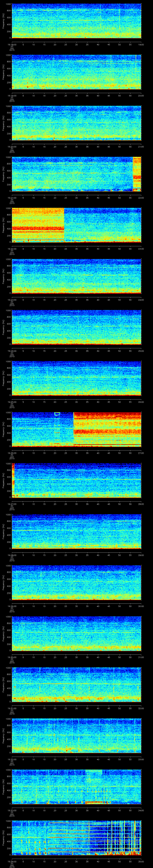This screenshot has width=153, height=868.
Task: Click the spectrogram panel starting at 19:34:00
Action: [77, 838]
